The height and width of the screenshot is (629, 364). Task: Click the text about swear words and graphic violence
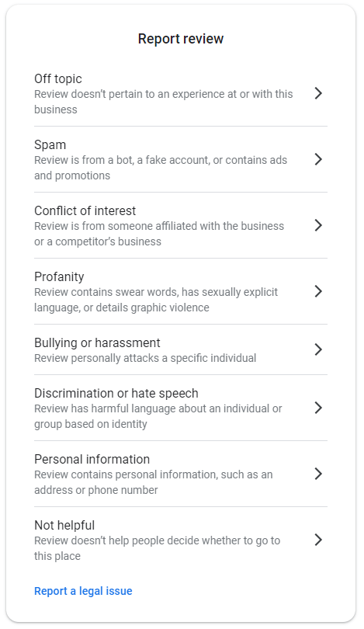pyautogui.click(x=156, y=300)
